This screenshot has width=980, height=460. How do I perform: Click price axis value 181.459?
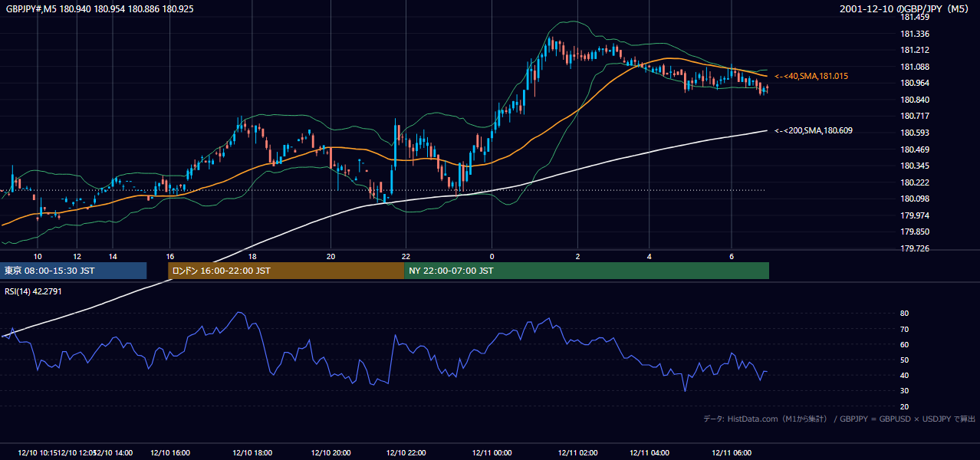tap(914, 17)
